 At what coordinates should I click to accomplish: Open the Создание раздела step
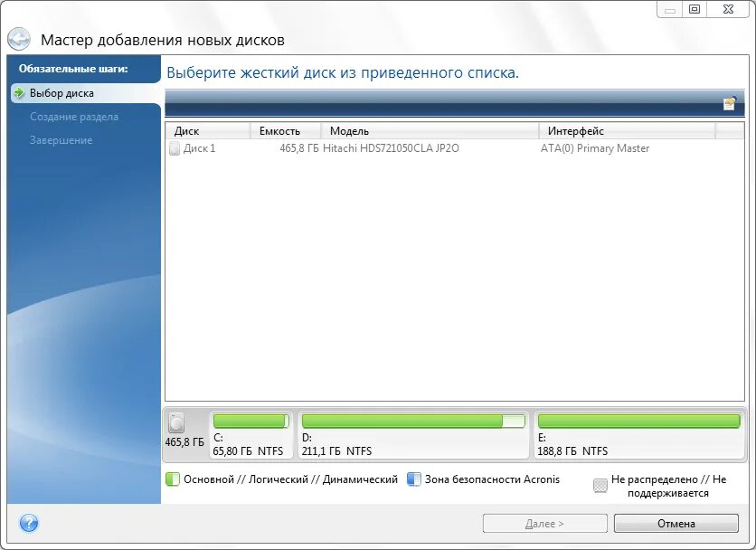coord(74,117)
